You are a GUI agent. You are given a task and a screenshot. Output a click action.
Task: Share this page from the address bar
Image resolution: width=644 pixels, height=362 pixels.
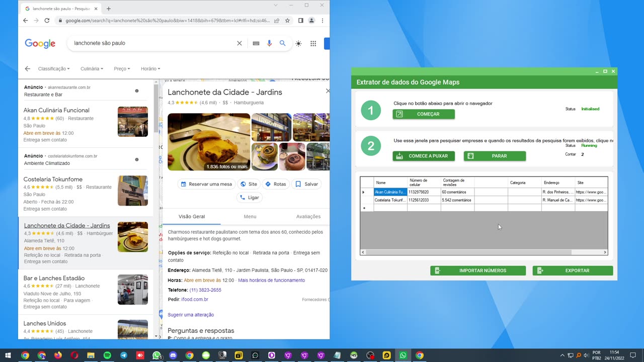(x=277, y=21)
